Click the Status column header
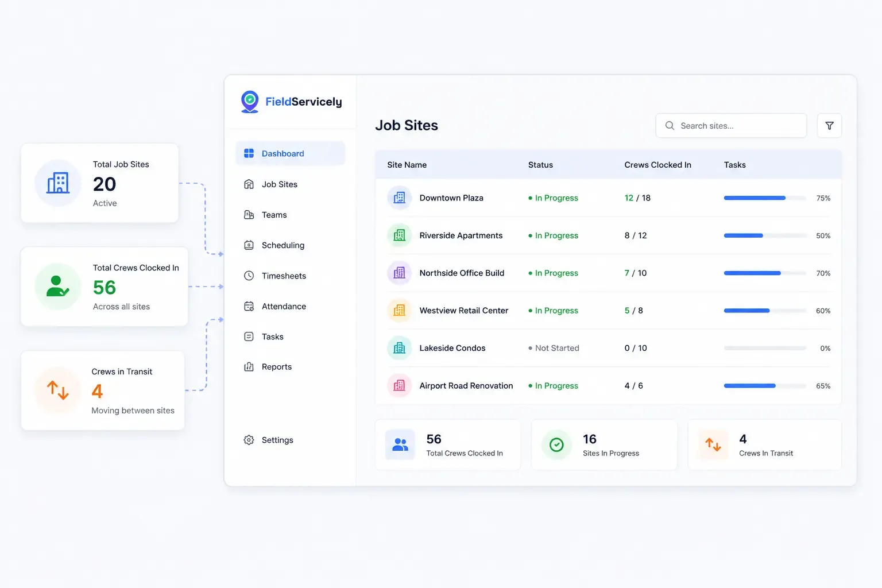Viewport: 882px width, 588px height. click(x=540, y=165)
